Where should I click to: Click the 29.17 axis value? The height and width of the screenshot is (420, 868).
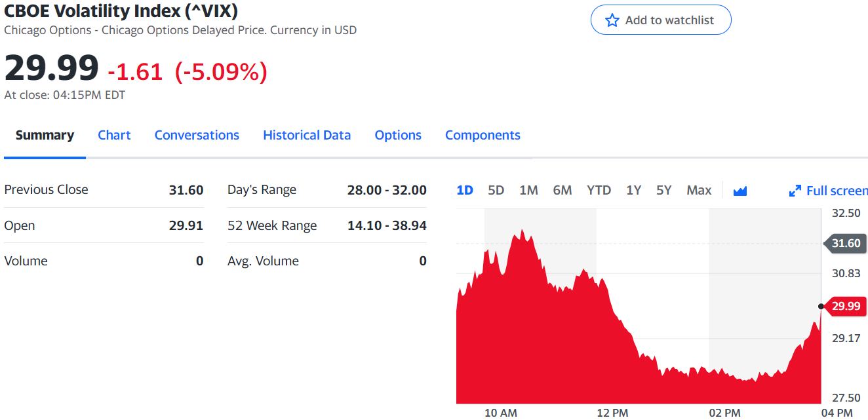tap(846, 338)
